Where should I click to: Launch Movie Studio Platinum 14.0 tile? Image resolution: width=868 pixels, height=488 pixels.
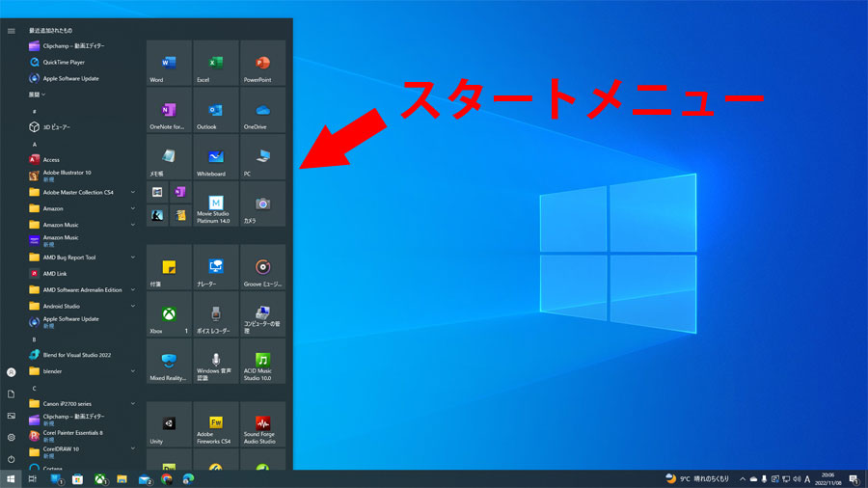pyautogui.click(x=216, y=203)
